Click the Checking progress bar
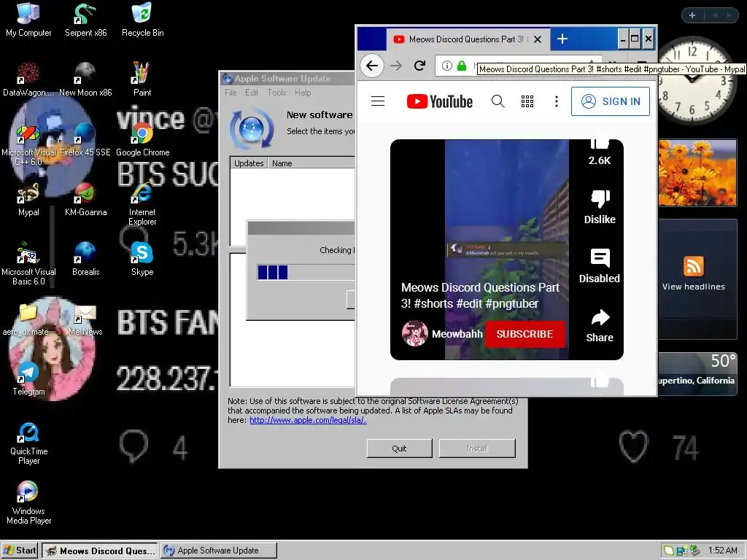 pyautogui.click(x=306, y=272)
